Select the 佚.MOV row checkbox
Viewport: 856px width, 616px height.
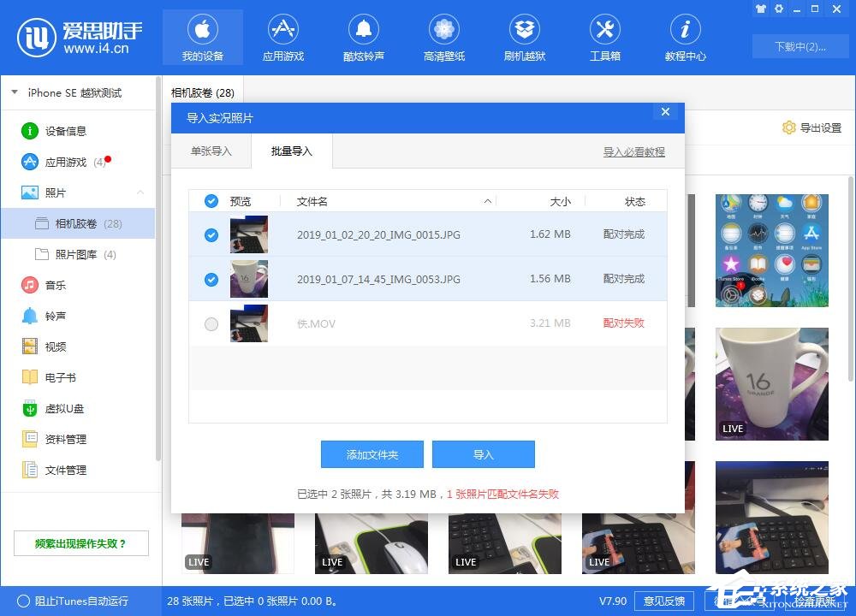tap(211, 324)
